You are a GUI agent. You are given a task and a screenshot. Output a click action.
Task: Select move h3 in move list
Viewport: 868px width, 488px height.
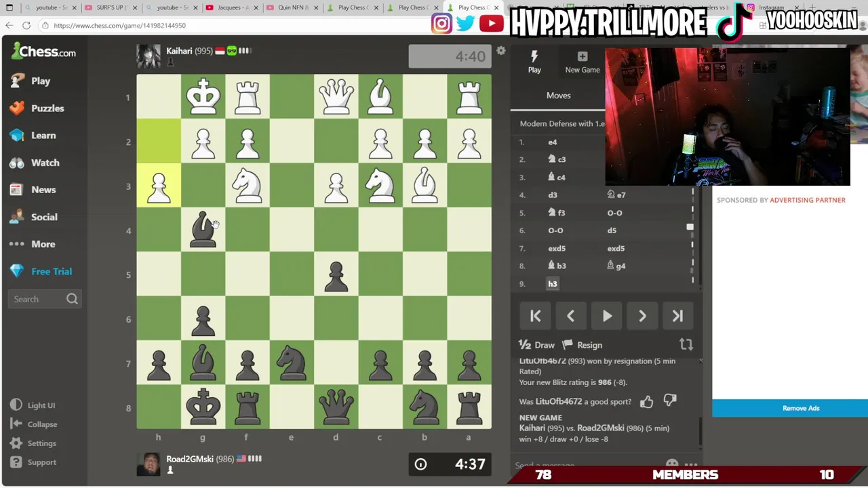[x=552, y=284]
